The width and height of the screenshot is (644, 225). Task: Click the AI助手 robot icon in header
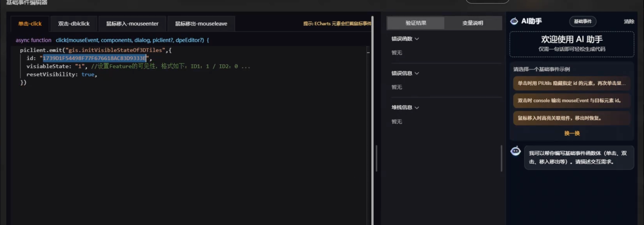pyautogui.click(x=514, y=21)
